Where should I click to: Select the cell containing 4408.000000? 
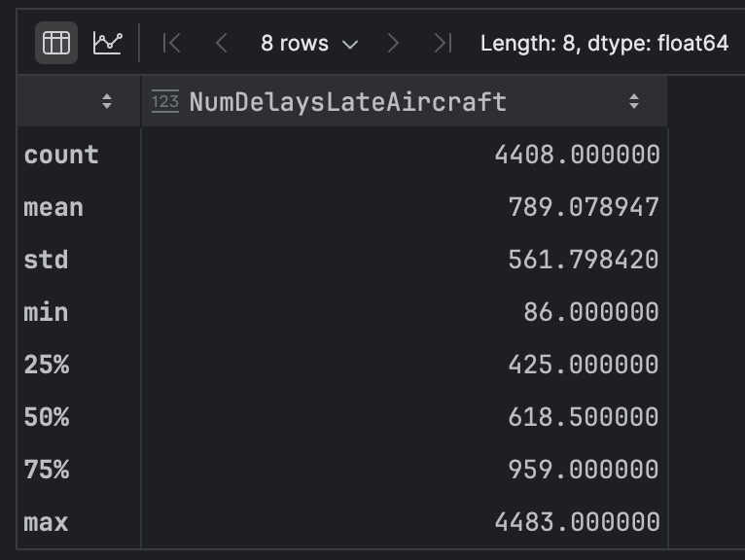tap(577, 155)
